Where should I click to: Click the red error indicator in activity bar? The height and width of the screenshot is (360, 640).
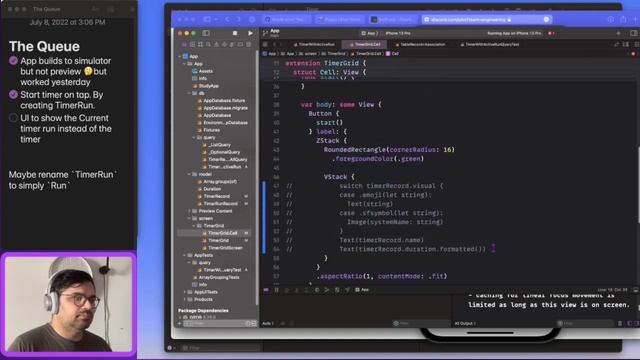click(551, 33)
